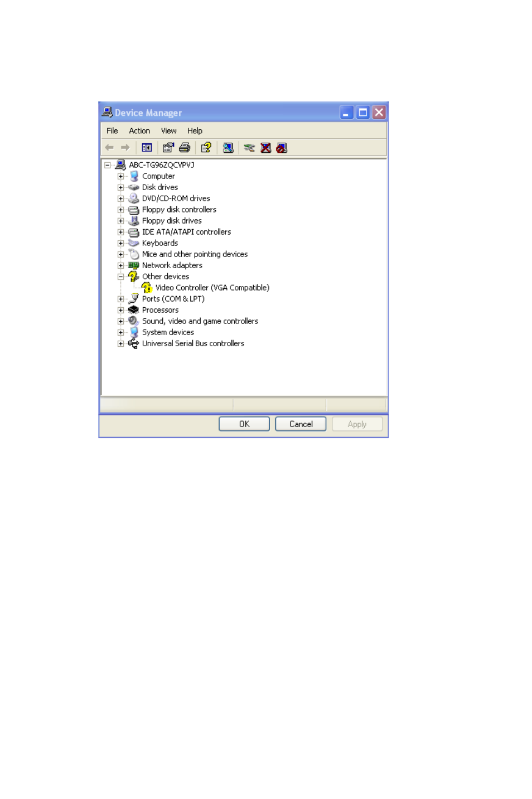532x799 pixels.
Task: Click the Back arrow toolbar icon
Action: tap(109, 148)
